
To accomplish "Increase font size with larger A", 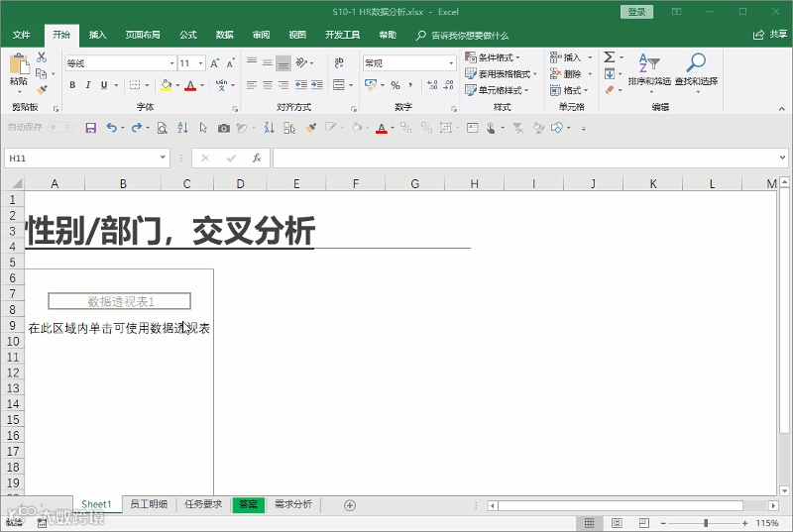I will point(214,63).
